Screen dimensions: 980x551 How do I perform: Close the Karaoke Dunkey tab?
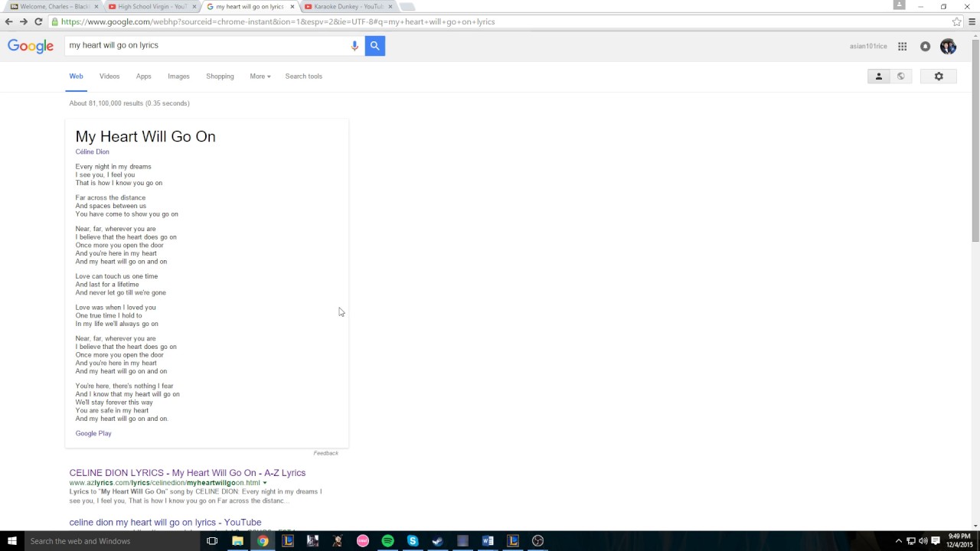pyautogui.click(x=390, y=7)
